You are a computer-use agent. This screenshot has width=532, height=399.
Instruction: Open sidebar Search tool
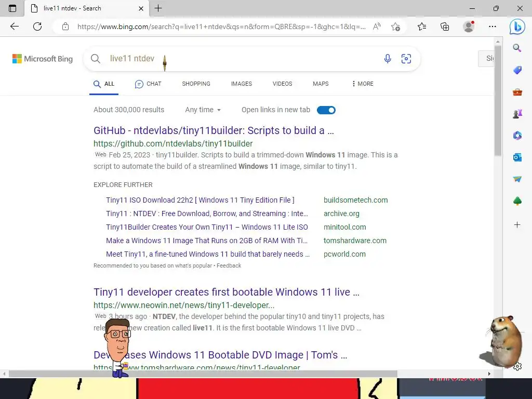517,48
